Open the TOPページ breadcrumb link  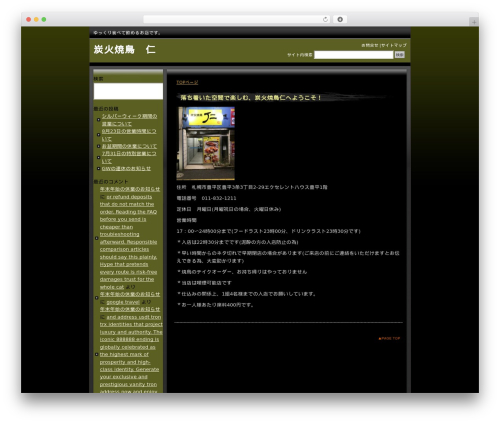coord(187,82)
